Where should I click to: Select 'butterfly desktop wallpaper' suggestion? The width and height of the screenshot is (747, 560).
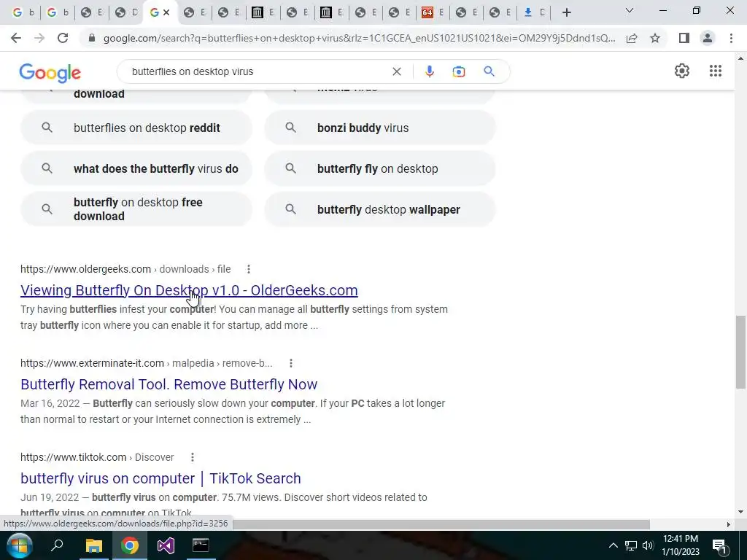tap(380, 209)
